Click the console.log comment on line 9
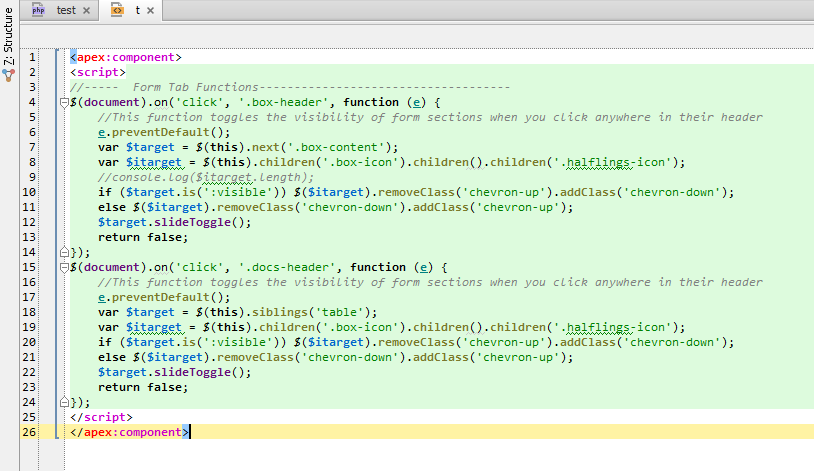This screenshot has width=814, height=471. tap(206, 178)
